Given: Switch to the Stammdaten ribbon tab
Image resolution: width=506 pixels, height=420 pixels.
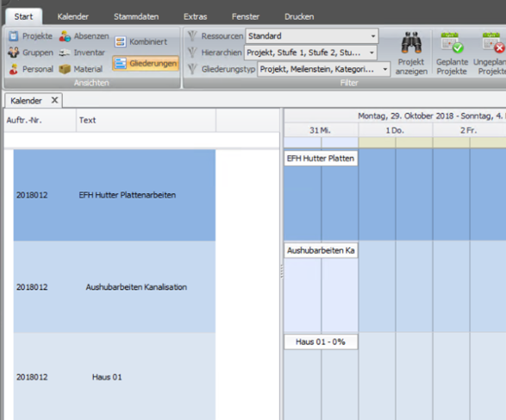Looking at the screenshot, I should 136,16.
